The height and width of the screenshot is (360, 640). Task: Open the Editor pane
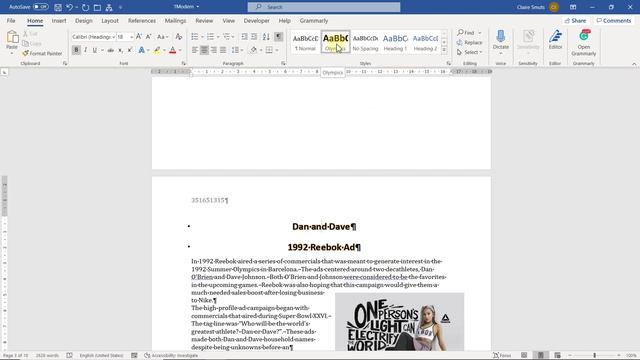click(555, 40)
